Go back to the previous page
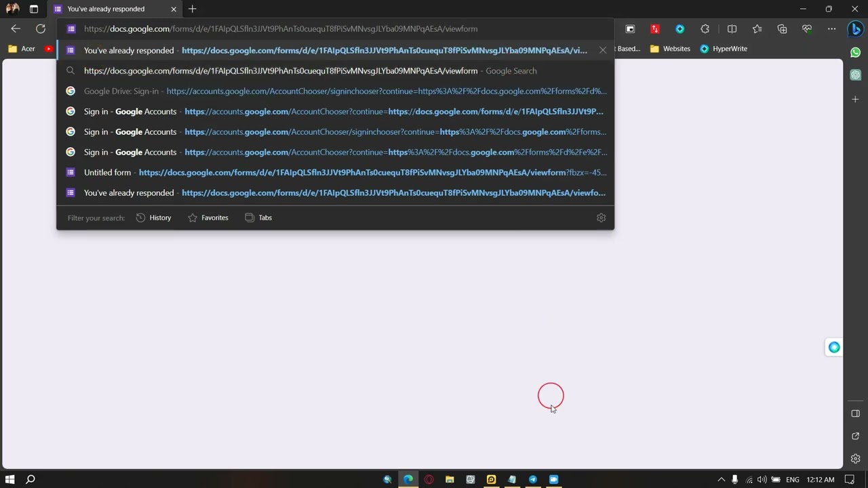 tap(16, 29)
